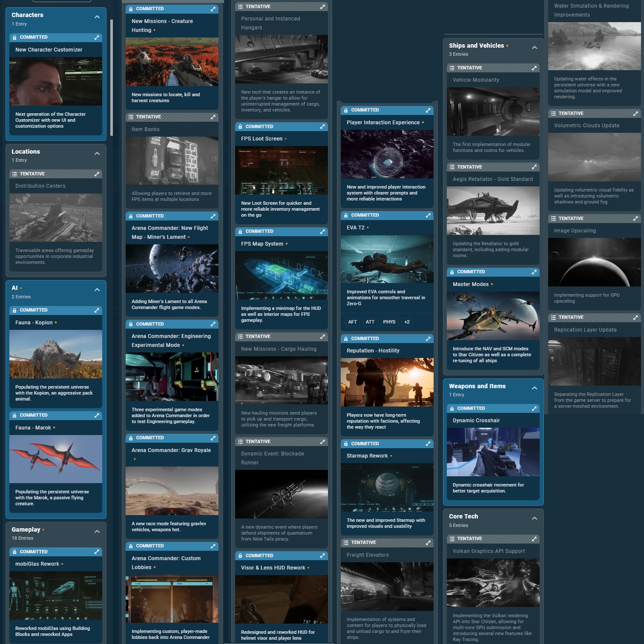Show the +2 additional team tags
Screen dimensions: 644x644
tap(407, 322)
